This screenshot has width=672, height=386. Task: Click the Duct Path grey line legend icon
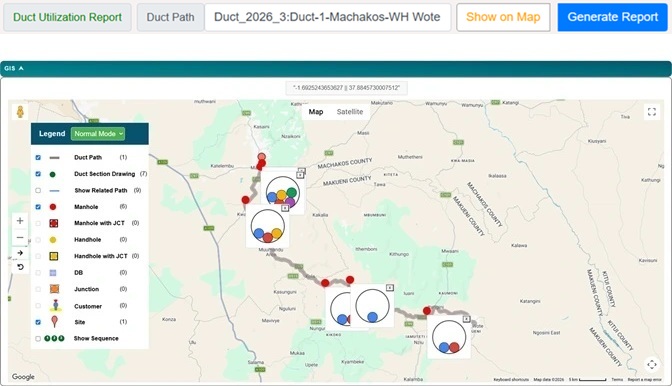[54, 158]
